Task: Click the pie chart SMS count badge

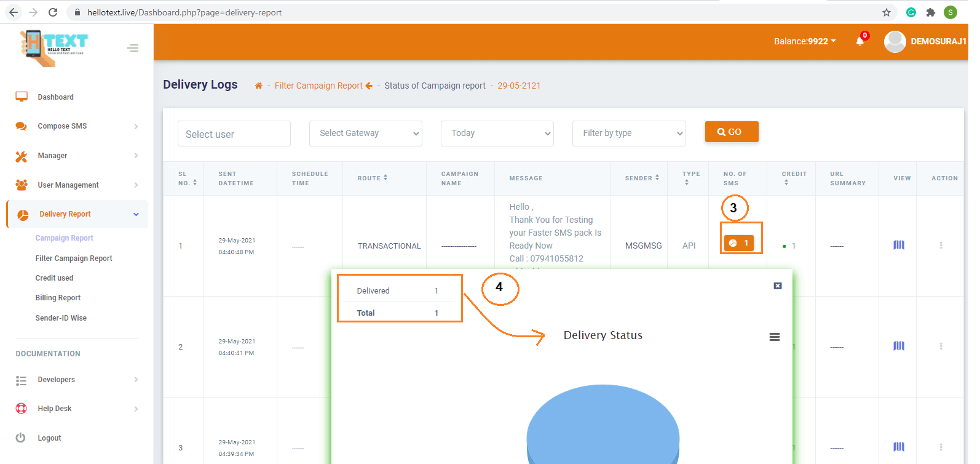Action: coord(738,243)
